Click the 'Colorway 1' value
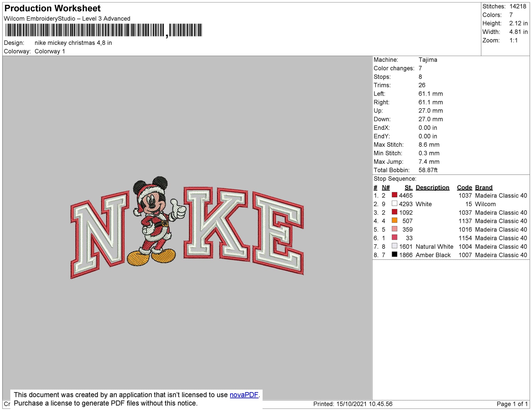Screen dimensions: 532x411 (x=50, y=51)
